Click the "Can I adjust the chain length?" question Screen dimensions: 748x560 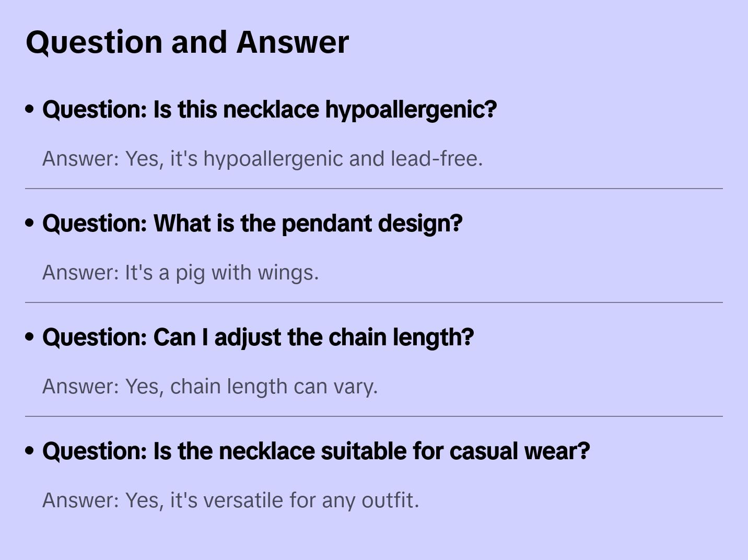[258, 337]
